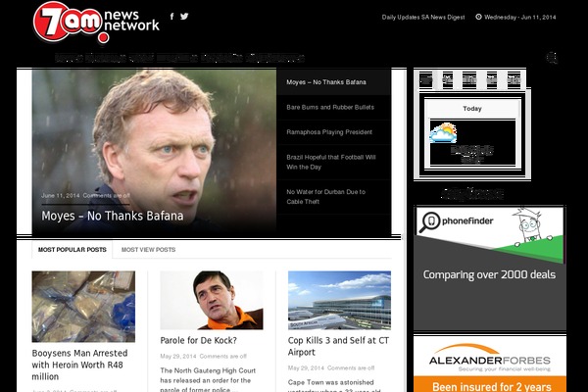Click the Today weather widget header
This screenshot has height=392, width=588.
[472, 109]
